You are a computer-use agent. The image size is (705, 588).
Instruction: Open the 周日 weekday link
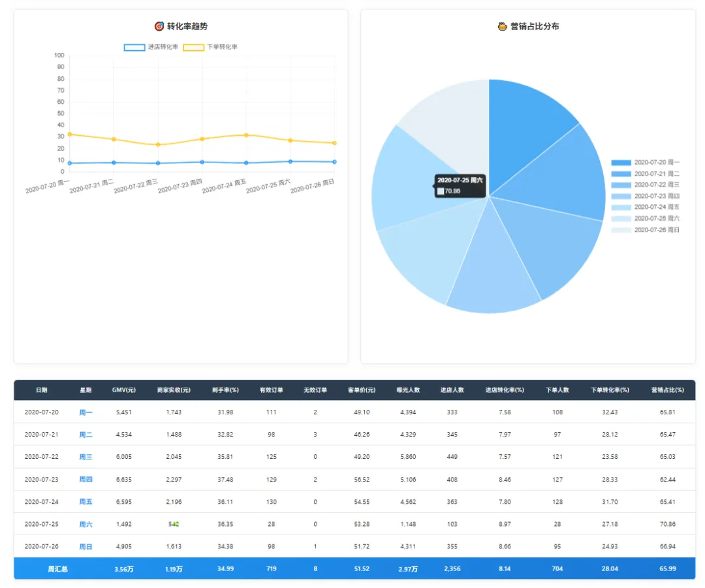point(86,547)
